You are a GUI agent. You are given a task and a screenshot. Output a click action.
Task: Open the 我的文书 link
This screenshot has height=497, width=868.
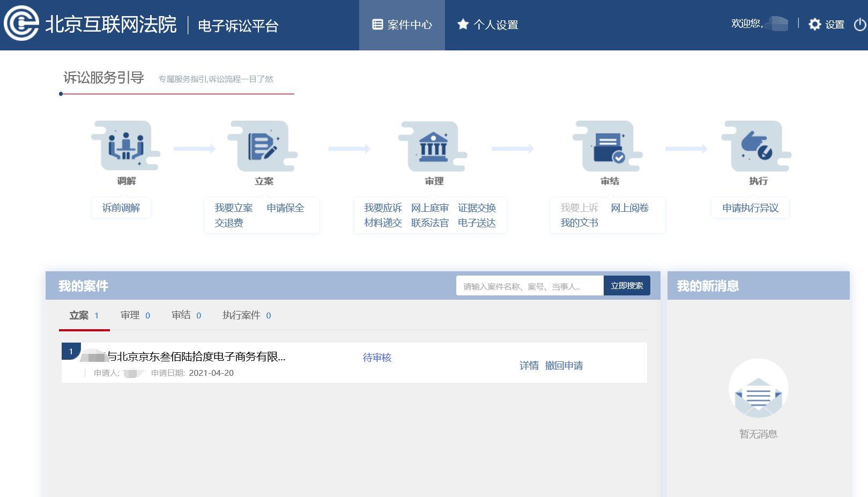[x=579, y=223]
